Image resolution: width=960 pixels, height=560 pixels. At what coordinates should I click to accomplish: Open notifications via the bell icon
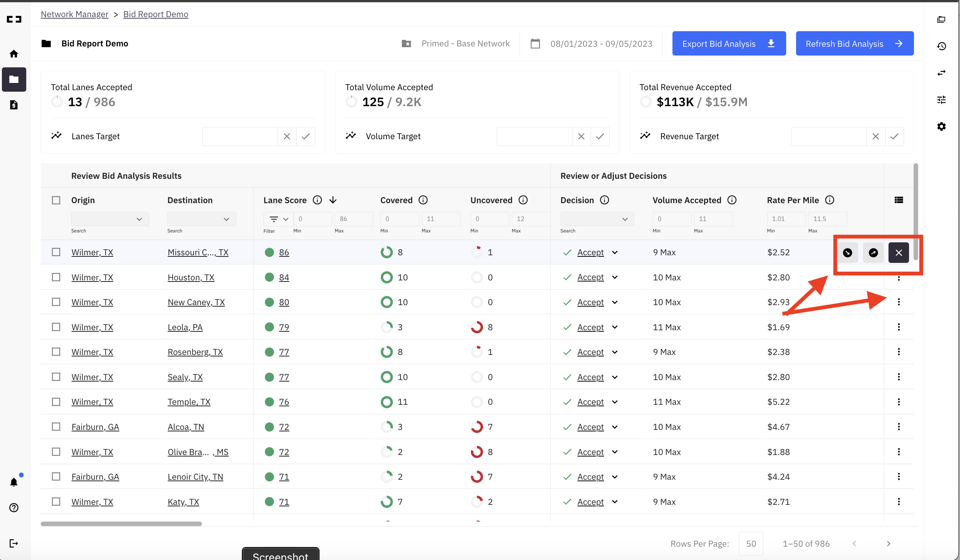point(14,482)
